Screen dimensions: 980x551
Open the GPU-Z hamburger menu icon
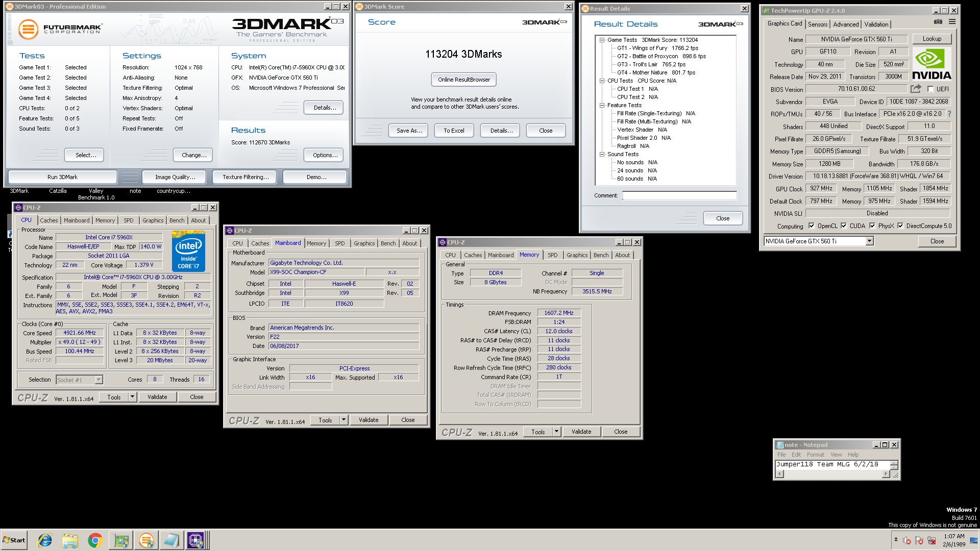(x=952, y=21)
